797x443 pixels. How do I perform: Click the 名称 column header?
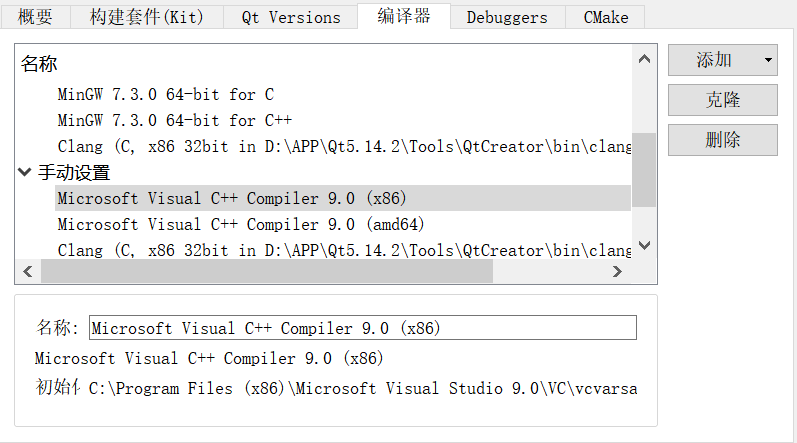pos(40,65)
